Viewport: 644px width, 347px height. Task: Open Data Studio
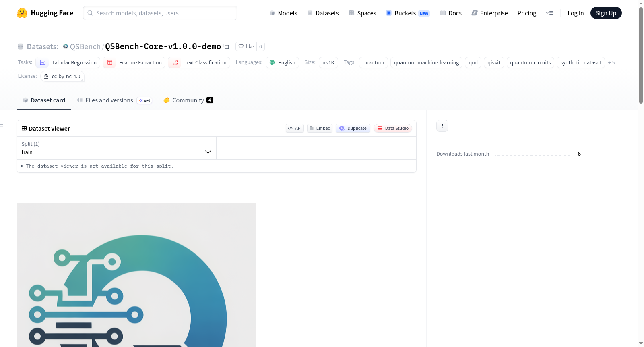(x=393, y=128)
